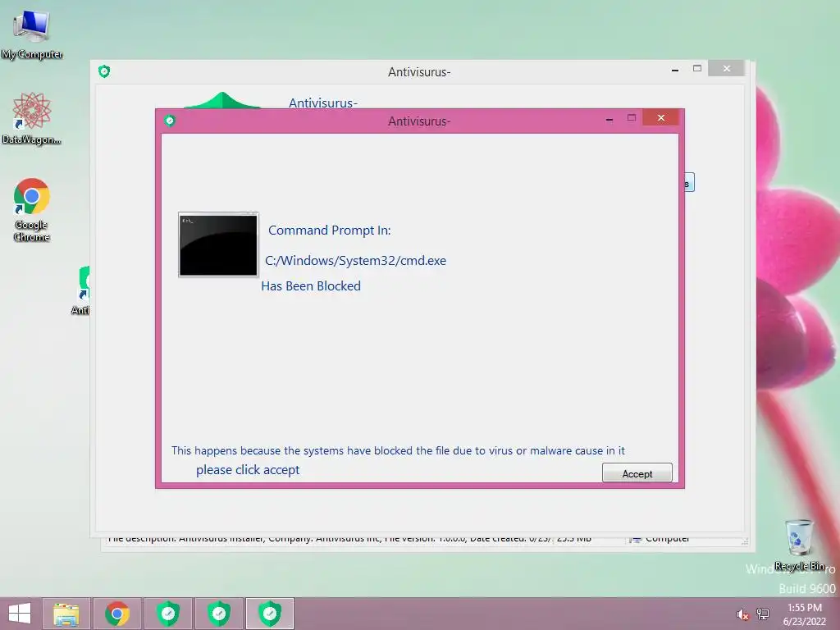Switch to the active third shield taskbar item
This screenshot has height=630, width=840.
coord(270,614)
